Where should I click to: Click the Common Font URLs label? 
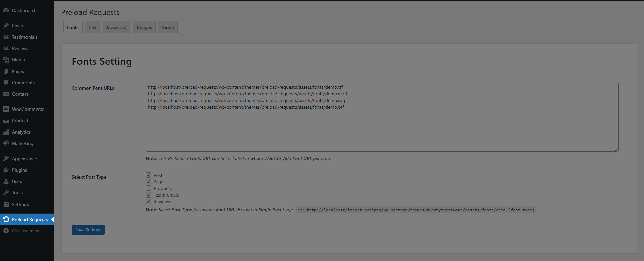click(93, 88)
